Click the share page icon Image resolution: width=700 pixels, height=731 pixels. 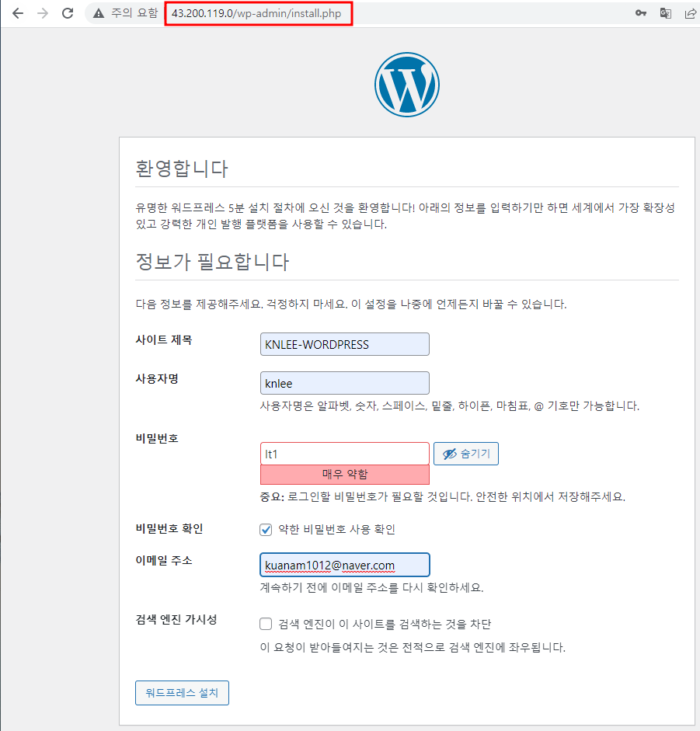(690, 13)
